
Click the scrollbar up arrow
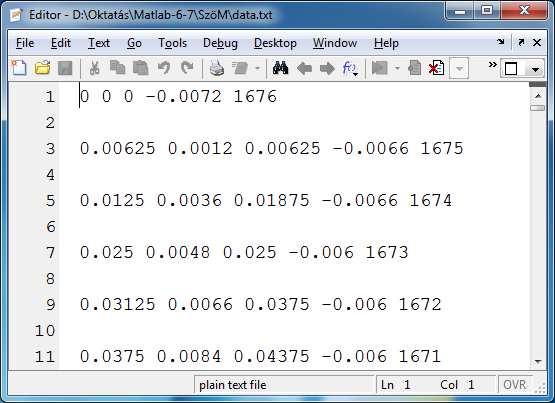pos(538,96)
